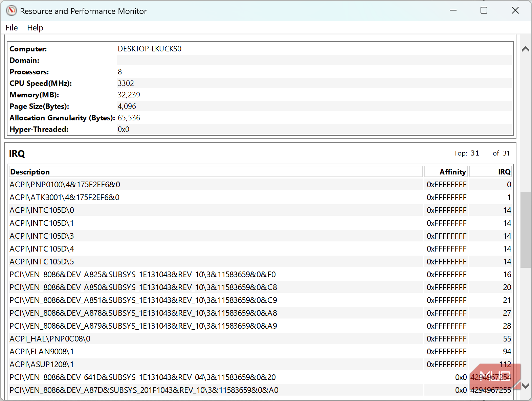Click the IRQ column header
This screenshot has height=401, width=532.
pyautogui.click(x=490, y=172)
